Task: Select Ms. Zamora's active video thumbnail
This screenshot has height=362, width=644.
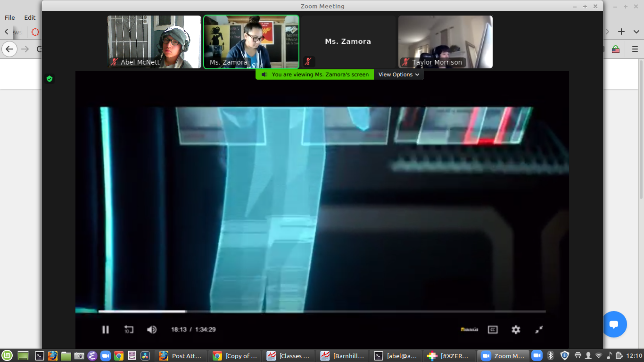Action: click(x=251, y=42)
